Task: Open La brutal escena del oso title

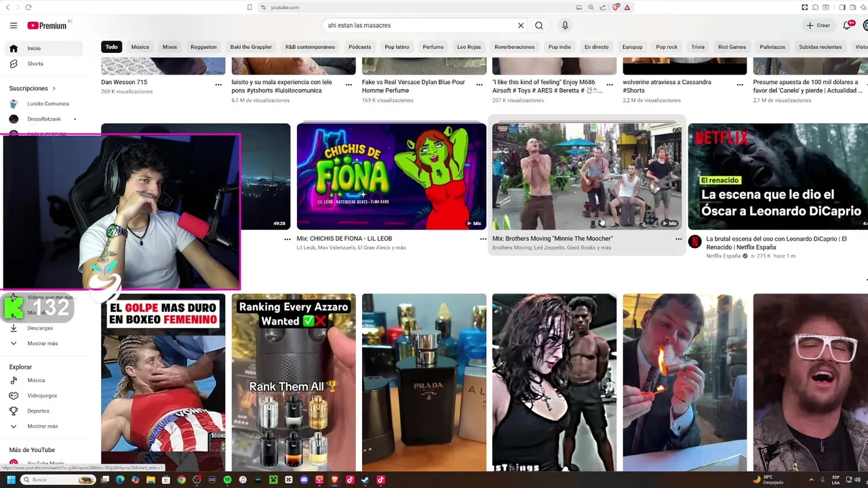Action: pyautogui.click(x=776, y=243)
